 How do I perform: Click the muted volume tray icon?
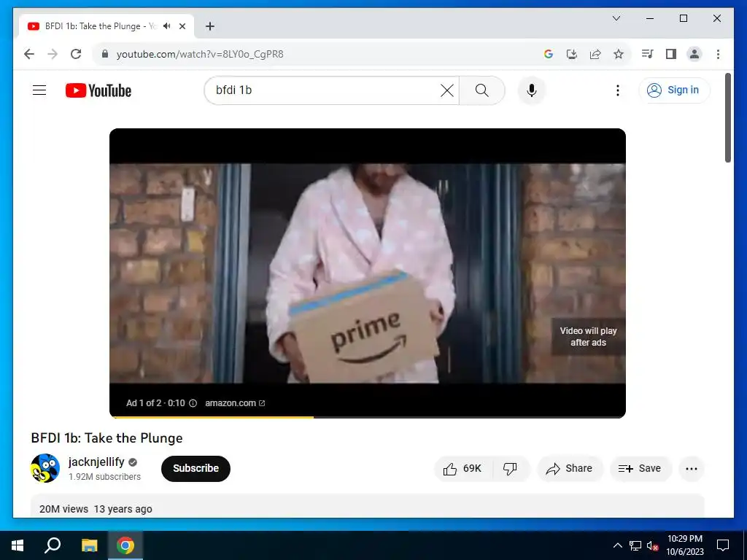(x=653, y=545)
